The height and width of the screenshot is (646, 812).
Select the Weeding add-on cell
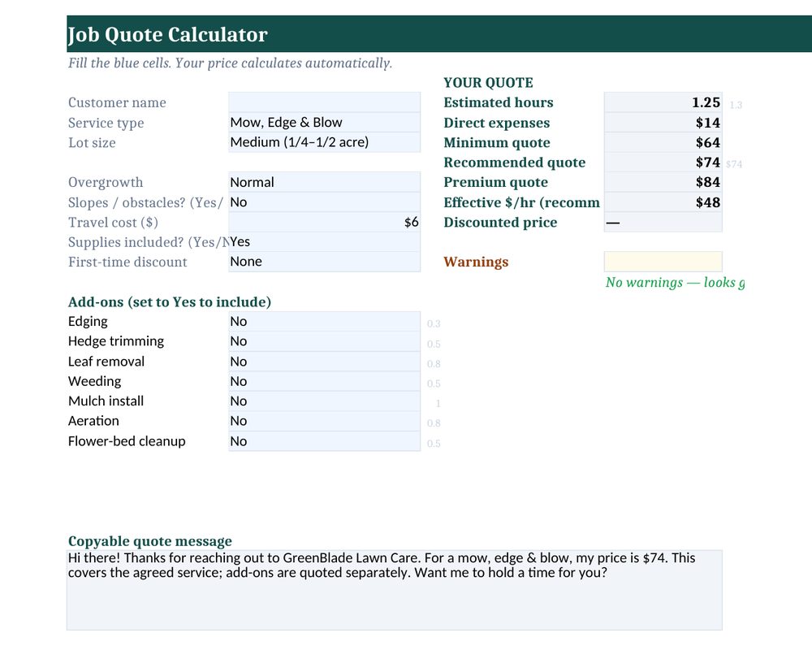324,381
